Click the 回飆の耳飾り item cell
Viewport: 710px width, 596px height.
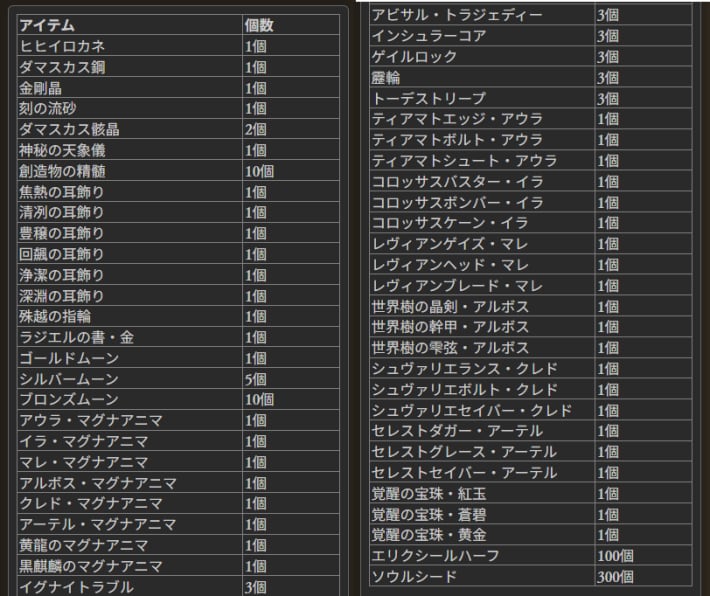coord(130,255)
